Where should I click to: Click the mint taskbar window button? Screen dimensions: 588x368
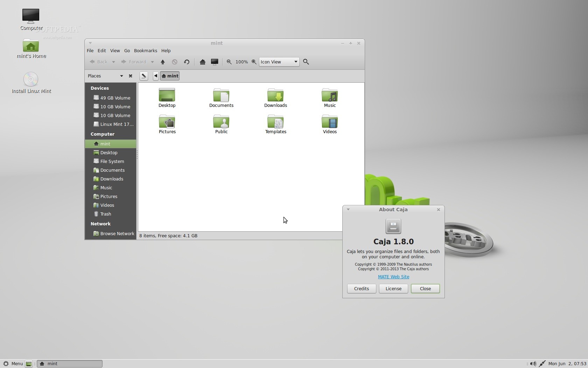[70, 364]
